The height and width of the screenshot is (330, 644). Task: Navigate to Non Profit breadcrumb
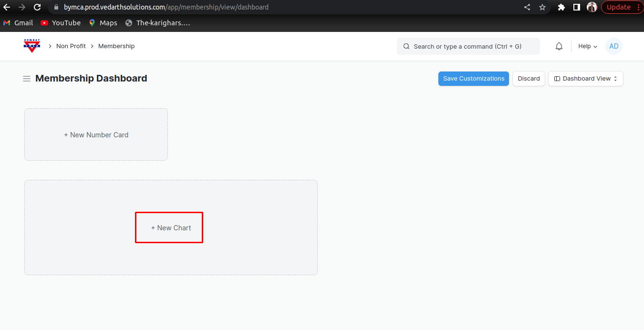coord(71,46)
